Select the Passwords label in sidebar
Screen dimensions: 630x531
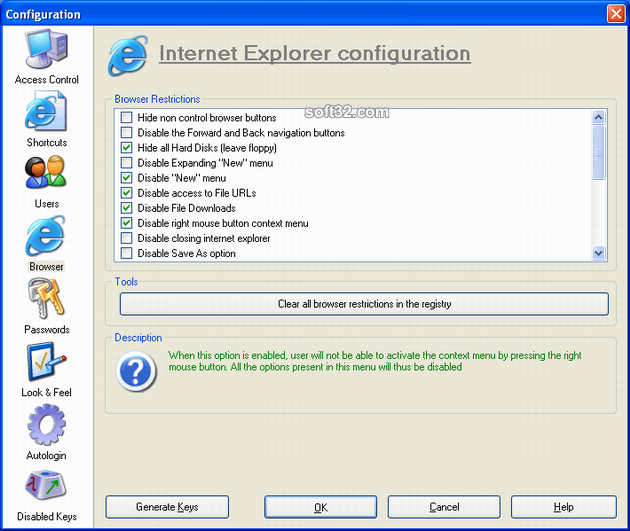(x=47, y=329)
